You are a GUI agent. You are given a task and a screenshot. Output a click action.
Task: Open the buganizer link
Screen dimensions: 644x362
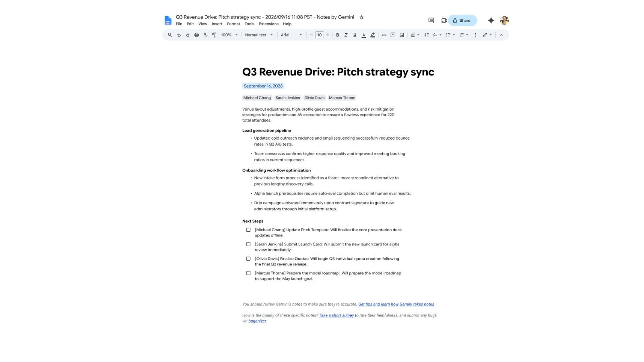click(257, 321)
